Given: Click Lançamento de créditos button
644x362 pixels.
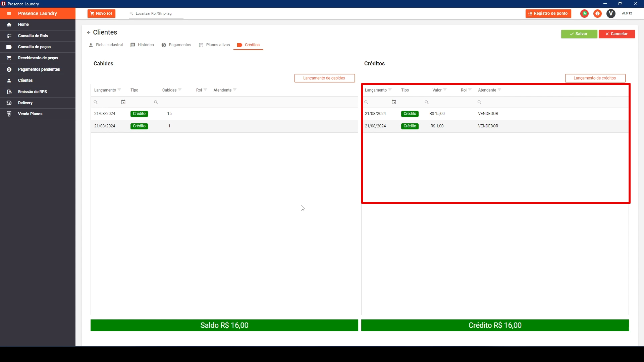Looking at the screenshot, I should (595, 78).
